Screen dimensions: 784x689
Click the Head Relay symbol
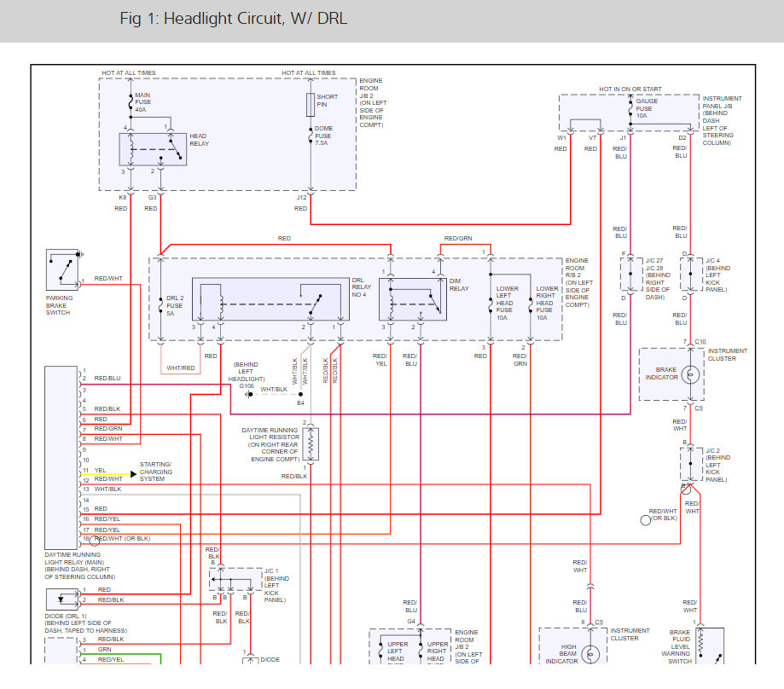pyautogui.click(x=153, y=149)
